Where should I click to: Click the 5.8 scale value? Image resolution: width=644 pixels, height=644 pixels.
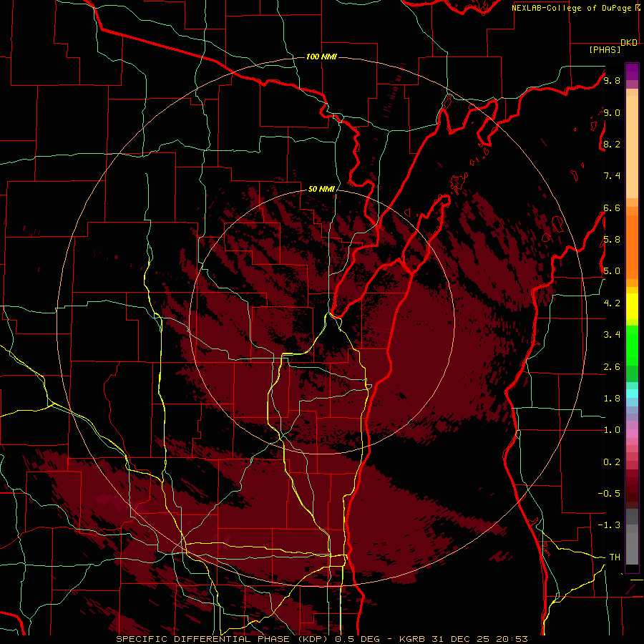click(x=612, y=240)
